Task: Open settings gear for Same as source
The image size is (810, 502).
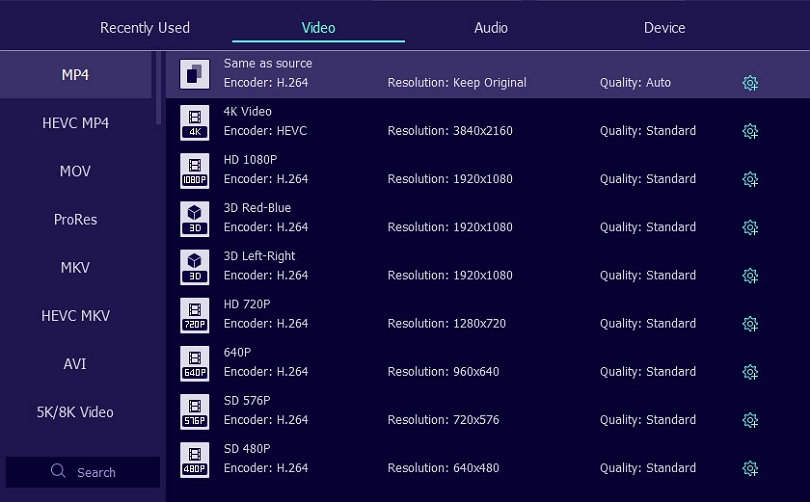Action: tap(750, 83)
